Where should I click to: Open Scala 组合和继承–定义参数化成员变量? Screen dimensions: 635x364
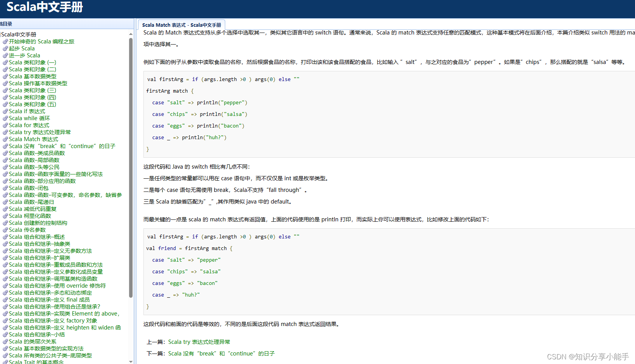pos(56,272)
